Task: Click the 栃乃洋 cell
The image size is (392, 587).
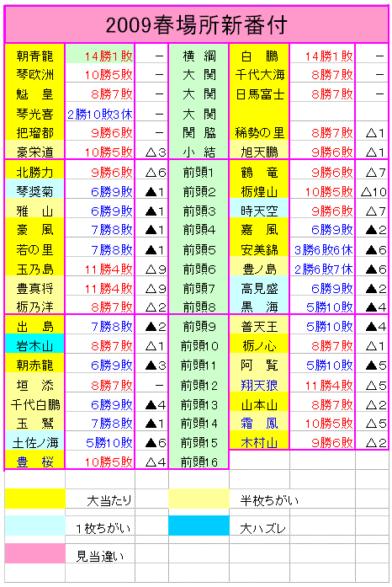Action: tap(34, 305)
